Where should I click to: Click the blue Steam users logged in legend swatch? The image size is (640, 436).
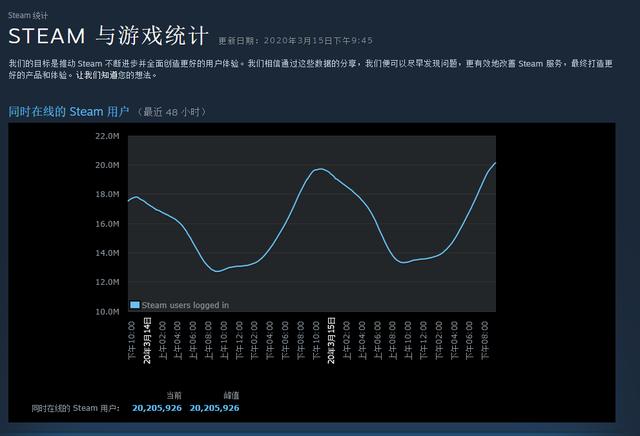pyautogui.click(x=135, y=305)
